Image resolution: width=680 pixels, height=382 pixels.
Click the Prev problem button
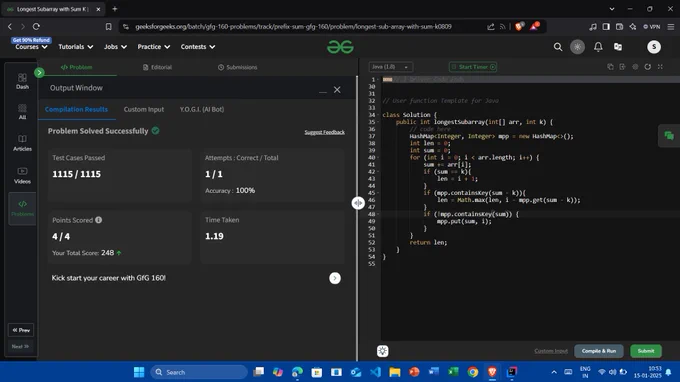(x=21, y=330)
